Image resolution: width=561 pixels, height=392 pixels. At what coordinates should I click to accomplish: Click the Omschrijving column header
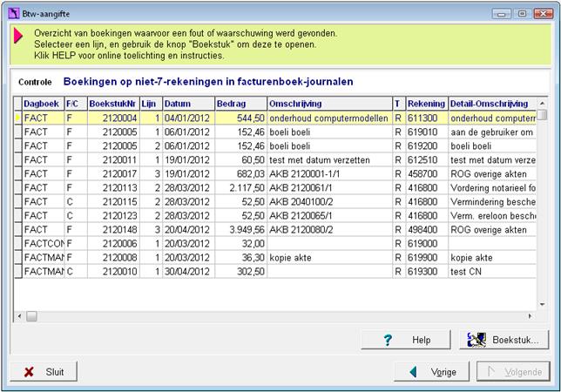tap(329, 104)
